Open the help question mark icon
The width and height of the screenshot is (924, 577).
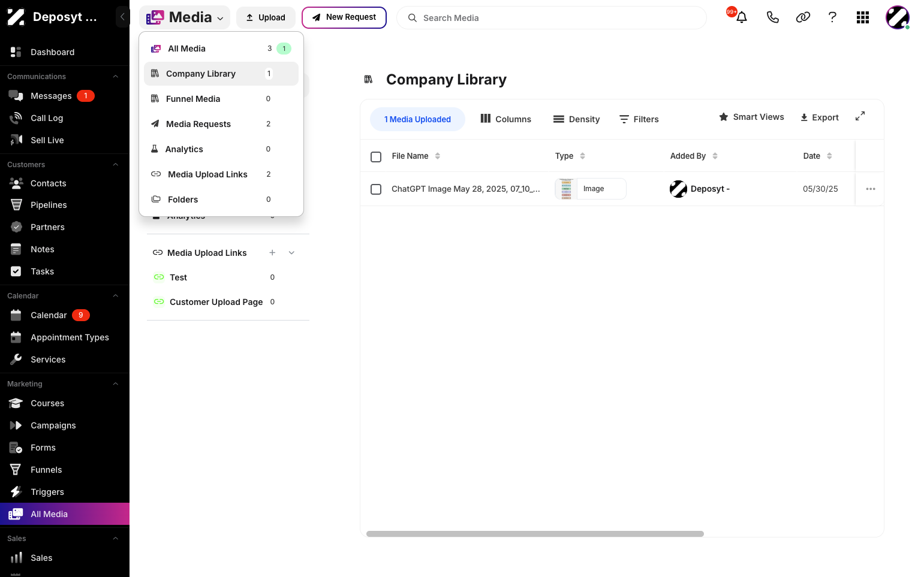coord(832,17)
